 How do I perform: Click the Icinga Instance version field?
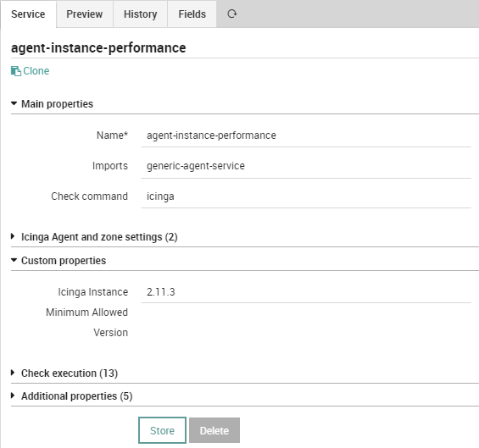pos(306,292)
